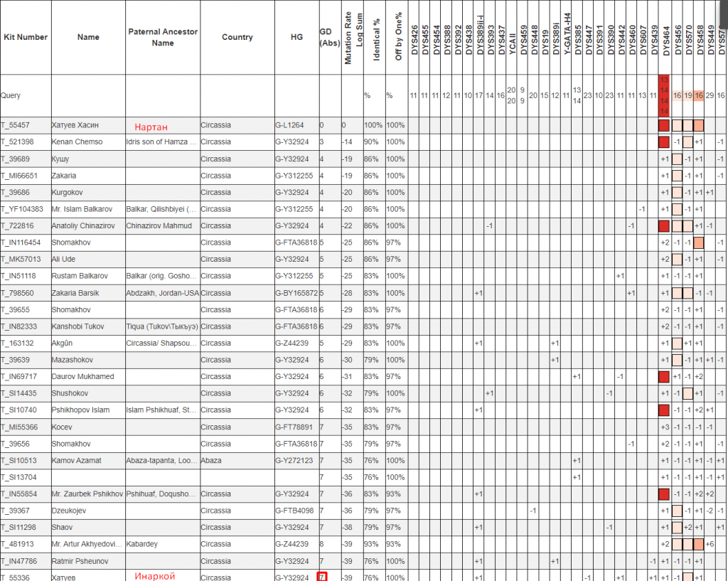Click the Mutation Rate Log Sum header
Screen dimensions: 728x581
[x=353, y=37]
